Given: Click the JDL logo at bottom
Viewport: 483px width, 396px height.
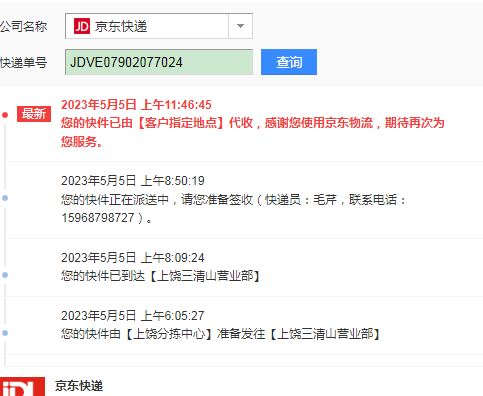Looking at the screenshot, I should point(22,387).
